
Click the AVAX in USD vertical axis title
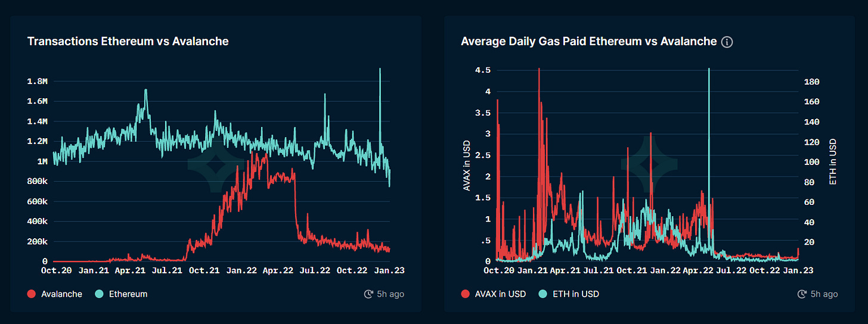pyautogui.click(x=467, y=166)
